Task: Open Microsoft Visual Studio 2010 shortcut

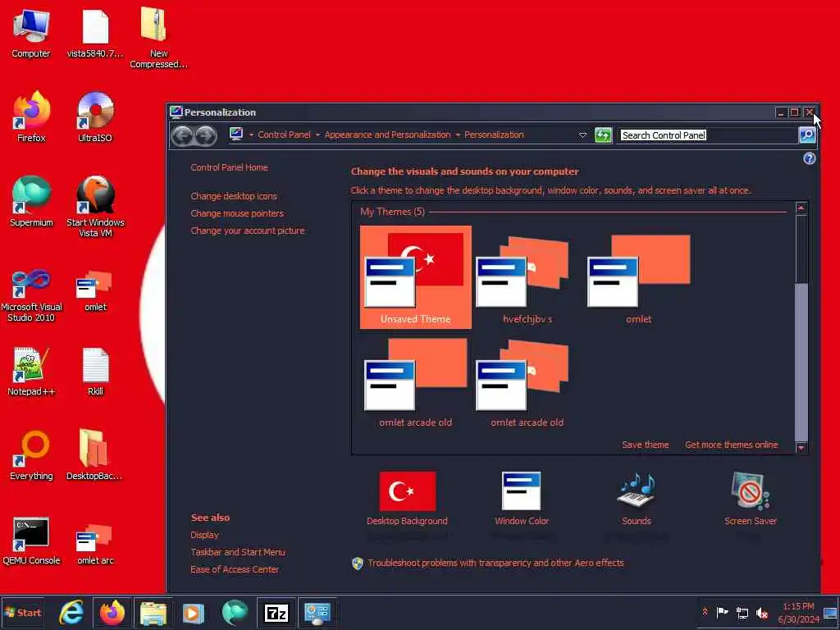Action: 31,295
